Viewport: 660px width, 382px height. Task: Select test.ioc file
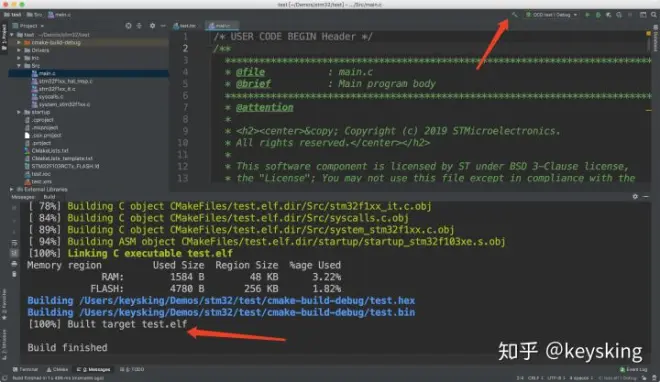[38, 174]
